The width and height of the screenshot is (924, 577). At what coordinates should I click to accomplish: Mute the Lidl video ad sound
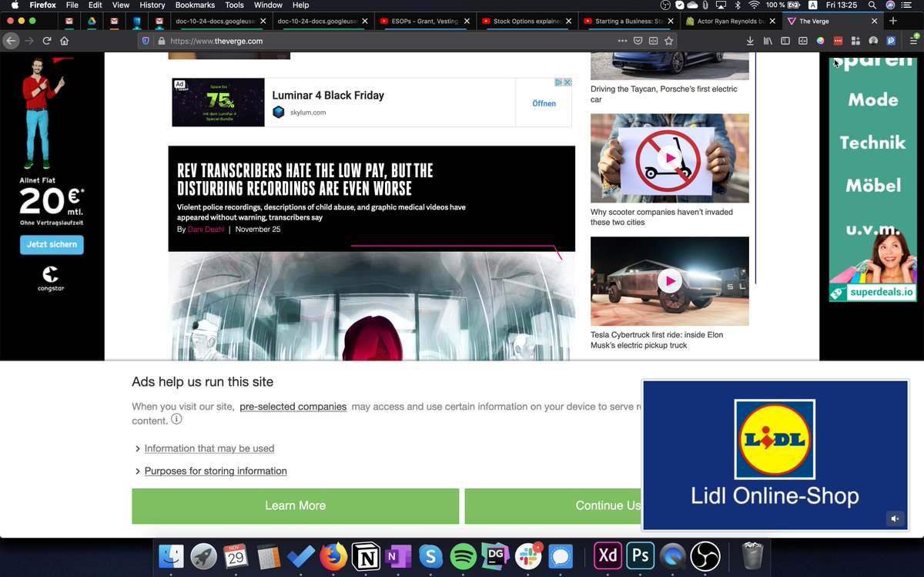coord(895,519)
